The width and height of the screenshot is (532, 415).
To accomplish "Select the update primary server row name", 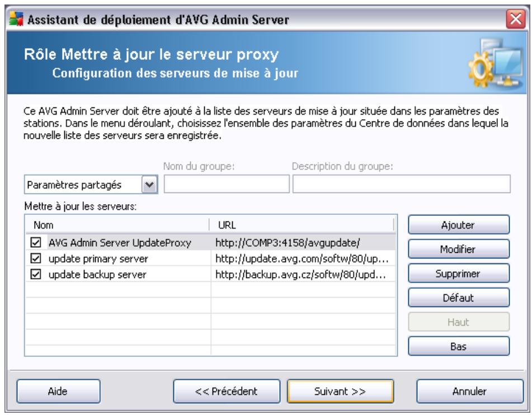I will click(98, 258).
